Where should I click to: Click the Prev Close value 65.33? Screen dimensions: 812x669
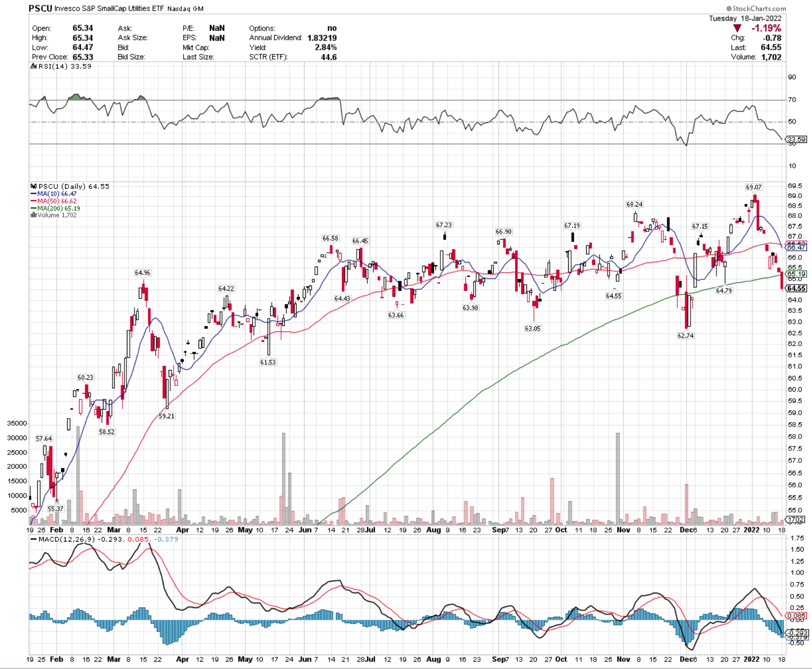click(83, 57)
